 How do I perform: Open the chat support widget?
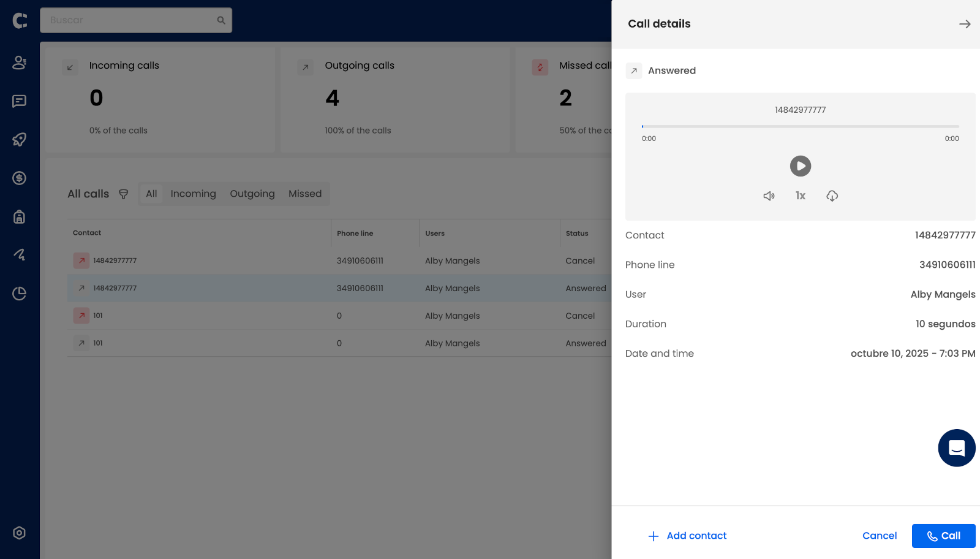tap(956, 448)
